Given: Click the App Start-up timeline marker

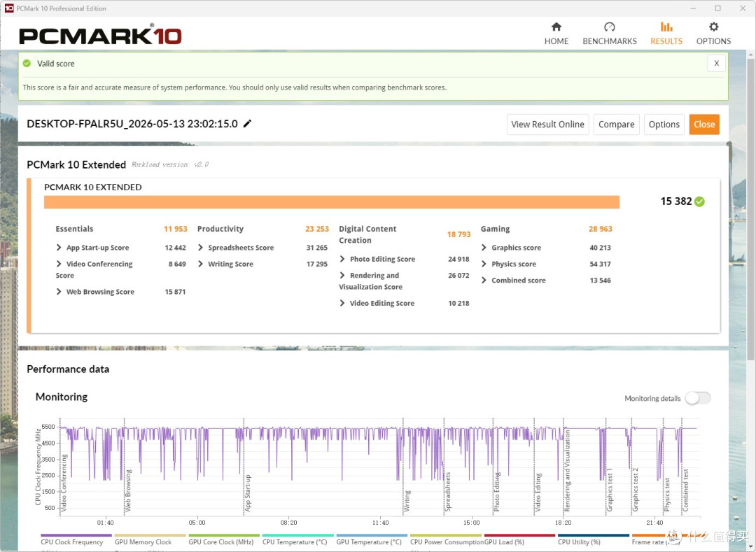Looking at the screenshot, I should coord(248,493).
